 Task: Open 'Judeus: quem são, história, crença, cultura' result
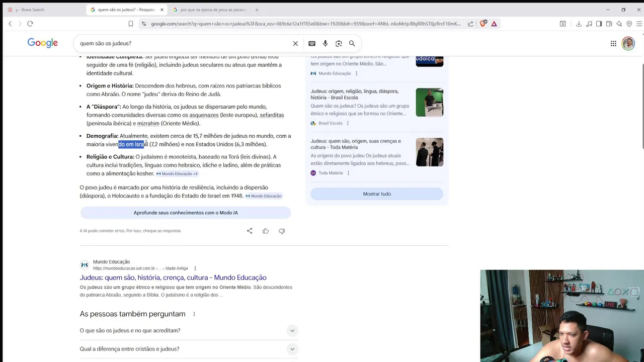click(173, 278)
